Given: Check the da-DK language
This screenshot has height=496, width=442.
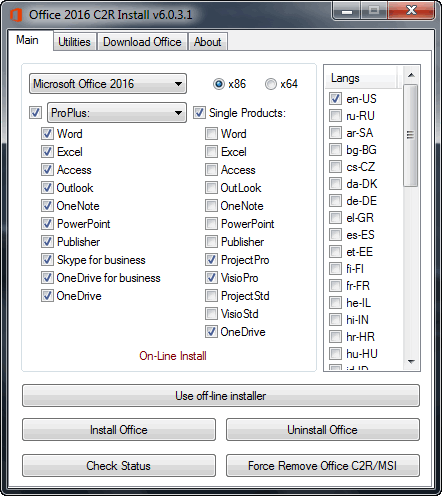Looking at the screenshot, I should pos(335,184).
